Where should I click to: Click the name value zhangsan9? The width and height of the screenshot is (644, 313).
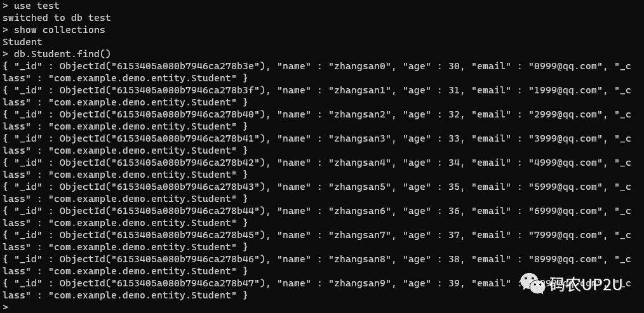[359, 283]
